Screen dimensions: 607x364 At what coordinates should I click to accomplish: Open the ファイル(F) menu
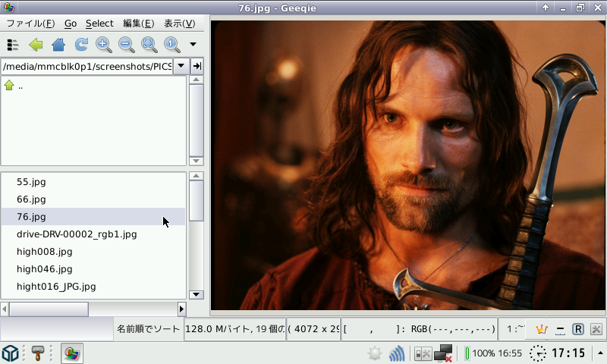(30, 24)
